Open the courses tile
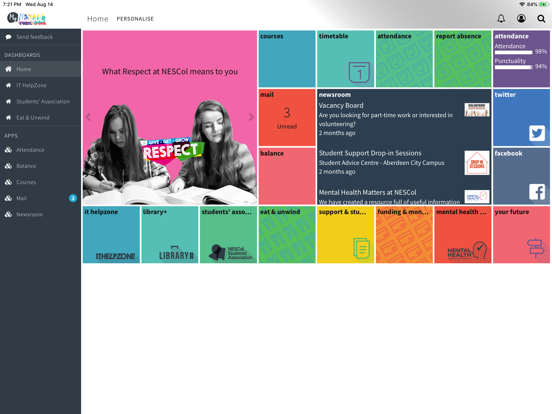 (x=287, y=59)
